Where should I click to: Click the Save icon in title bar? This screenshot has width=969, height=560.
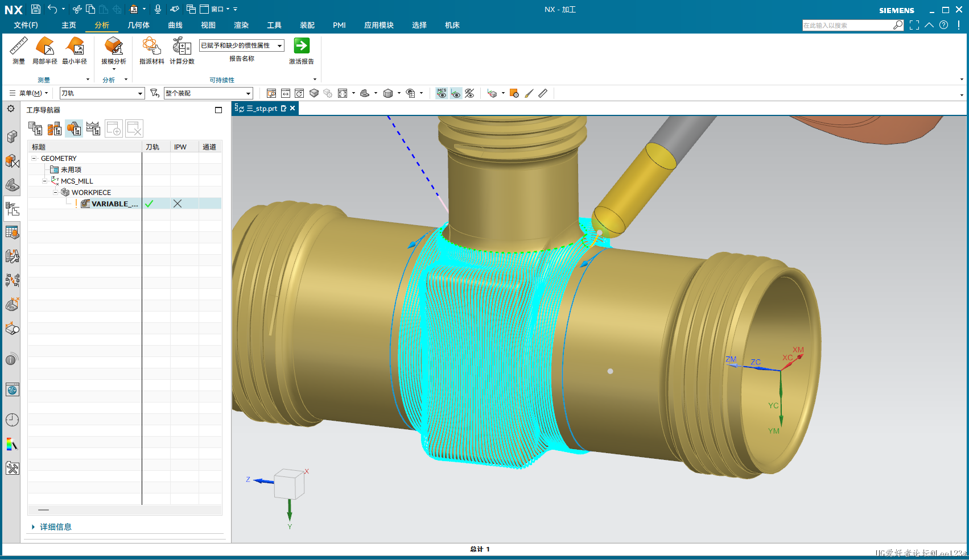[36, 9]
